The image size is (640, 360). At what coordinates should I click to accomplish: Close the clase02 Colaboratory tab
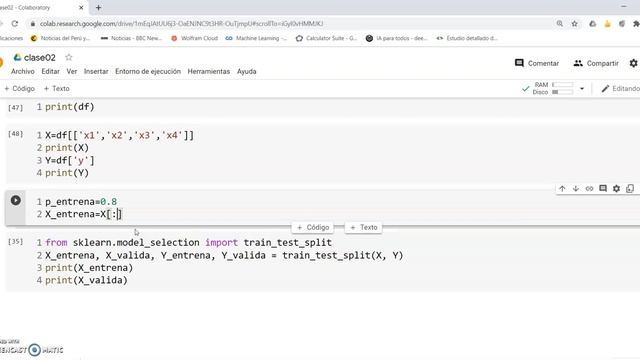[81, 7]
